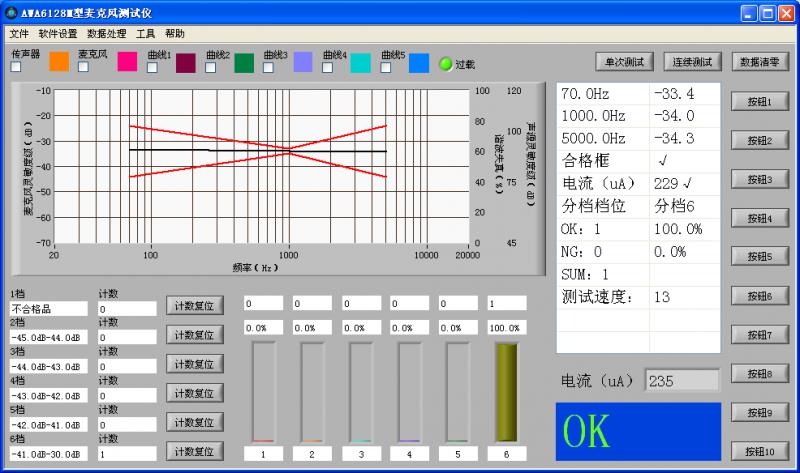Image resolution: width=800 pixels, height=473 pixels.
Task: Toggle the 麦克风 checkbox
Action: [84, 67]
